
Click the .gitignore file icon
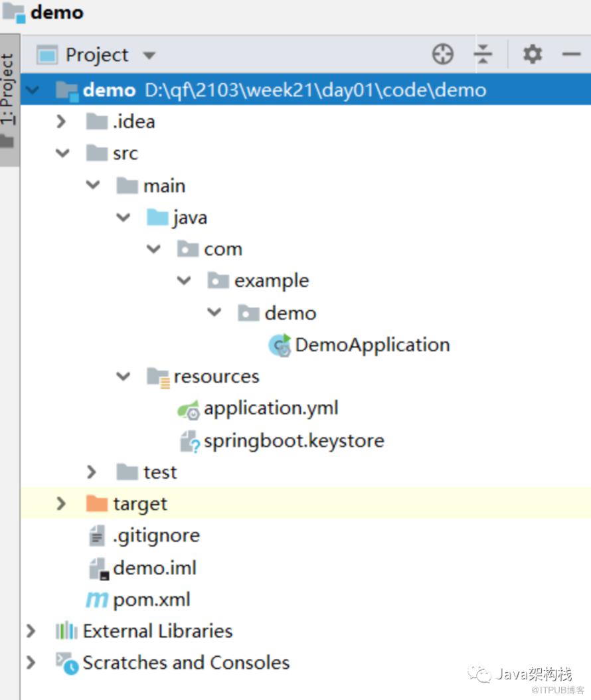pyautogui.click(x=97, y=536)
